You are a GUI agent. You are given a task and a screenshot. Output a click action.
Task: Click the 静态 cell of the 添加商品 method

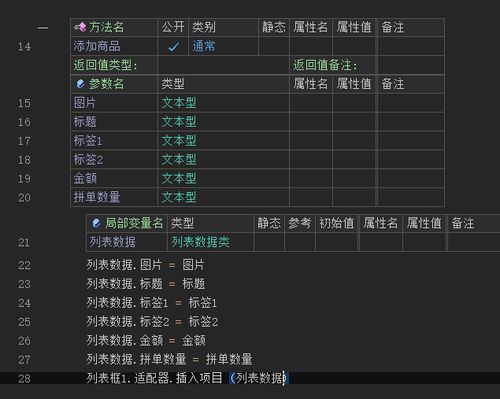[x=274, y=46]
